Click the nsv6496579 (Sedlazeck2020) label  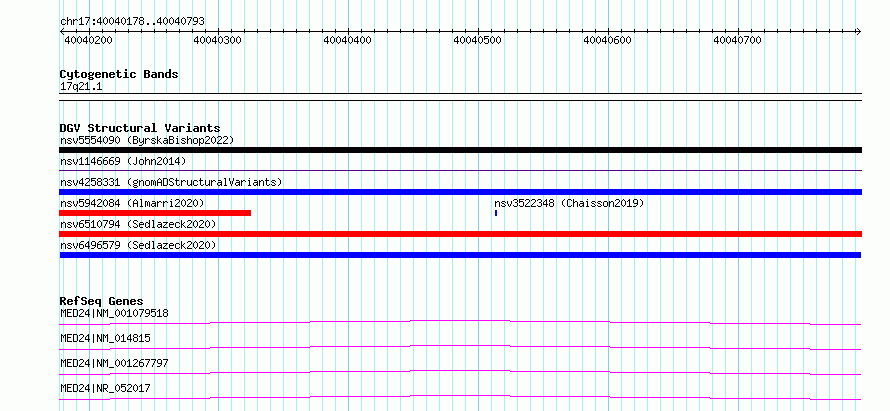click(x=138, y=245)
